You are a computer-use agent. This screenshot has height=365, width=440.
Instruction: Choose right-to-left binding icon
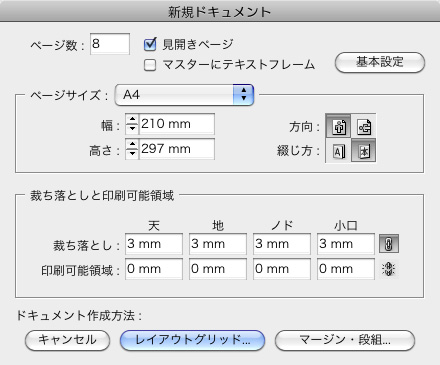(x=364, y=151)
